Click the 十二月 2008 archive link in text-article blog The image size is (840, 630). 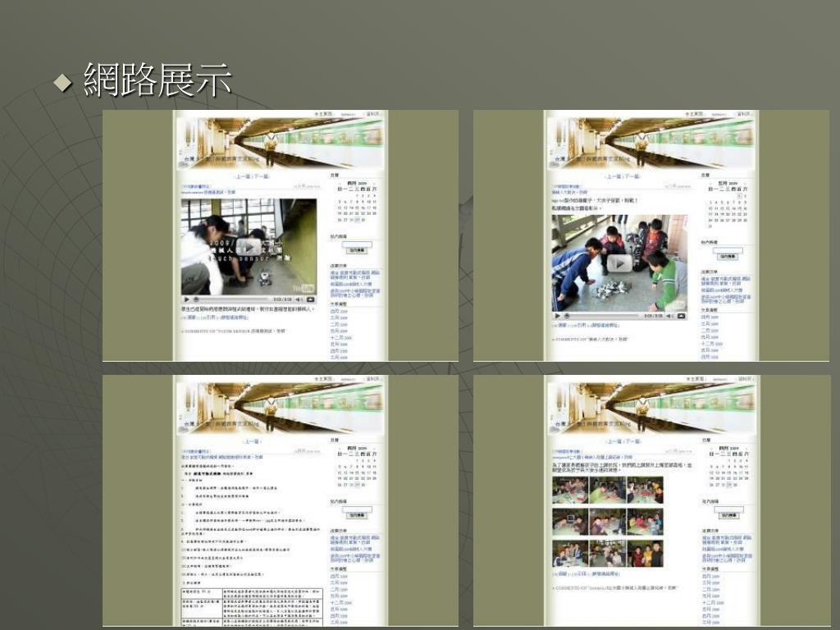[x=341, y=603]
